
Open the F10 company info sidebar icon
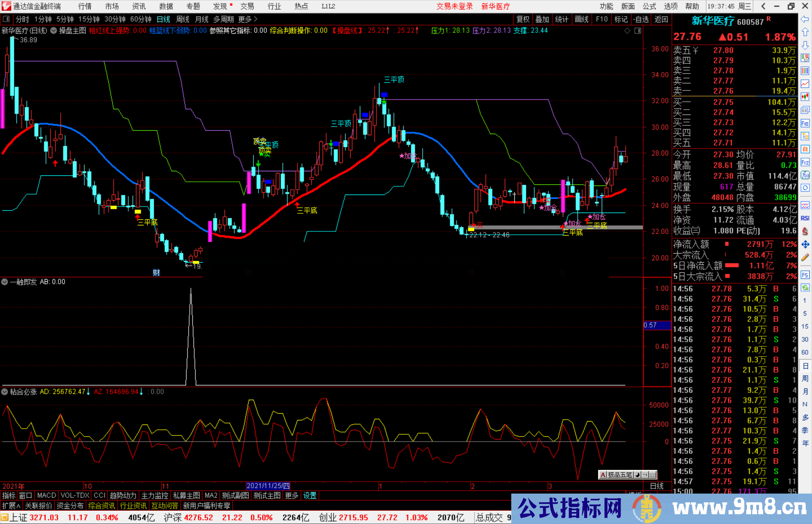point(805,123)
